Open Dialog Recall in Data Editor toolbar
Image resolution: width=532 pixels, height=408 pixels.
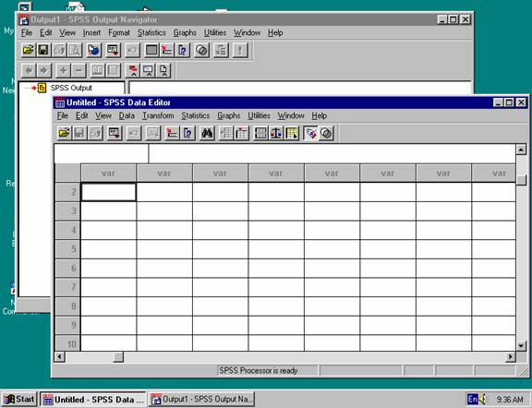pyautogui.click(x=115, y=133)
